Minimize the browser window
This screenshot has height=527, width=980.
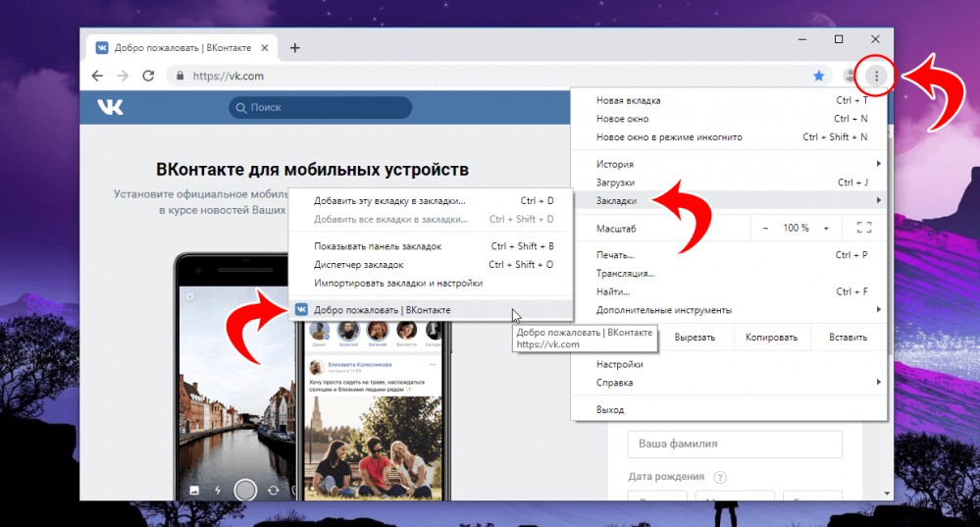[x=801, y=39]
